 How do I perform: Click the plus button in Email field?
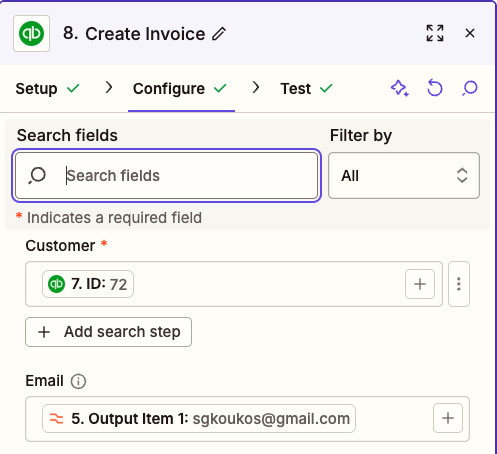point(448,418)
